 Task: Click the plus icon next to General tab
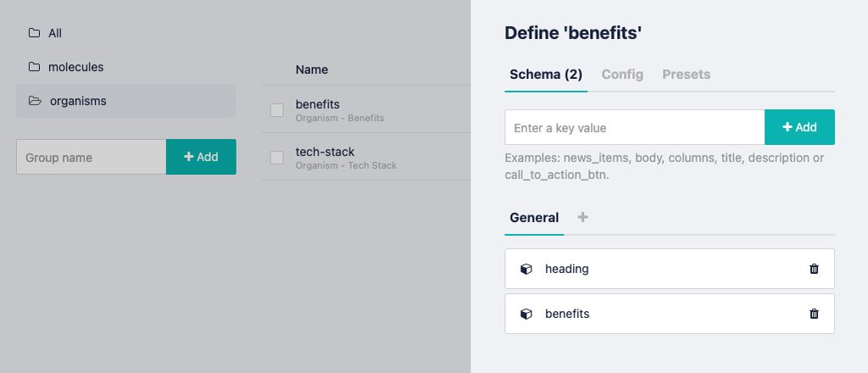pyautogui.click(x=582, y=217)
